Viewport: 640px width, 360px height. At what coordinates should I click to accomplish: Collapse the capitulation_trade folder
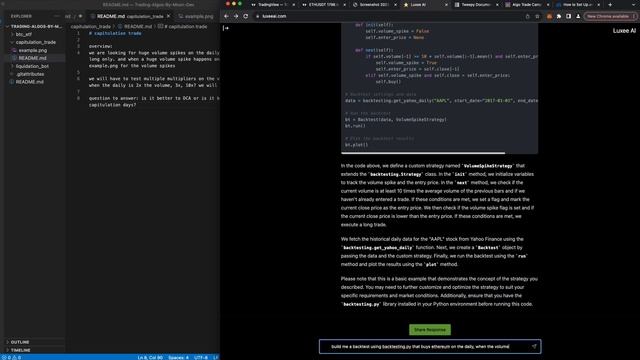tap(36, 42)
